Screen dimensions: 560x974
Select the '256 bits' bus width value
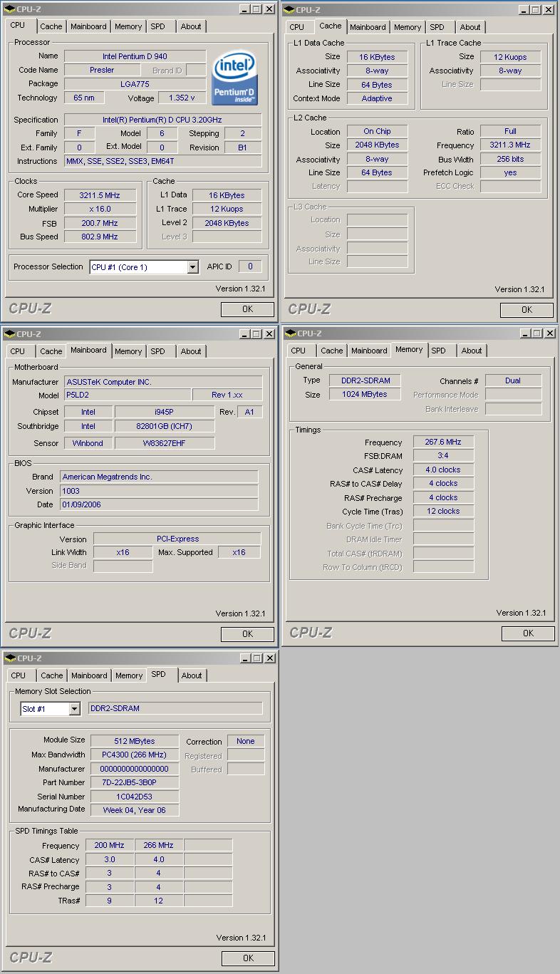coord(510,159)
